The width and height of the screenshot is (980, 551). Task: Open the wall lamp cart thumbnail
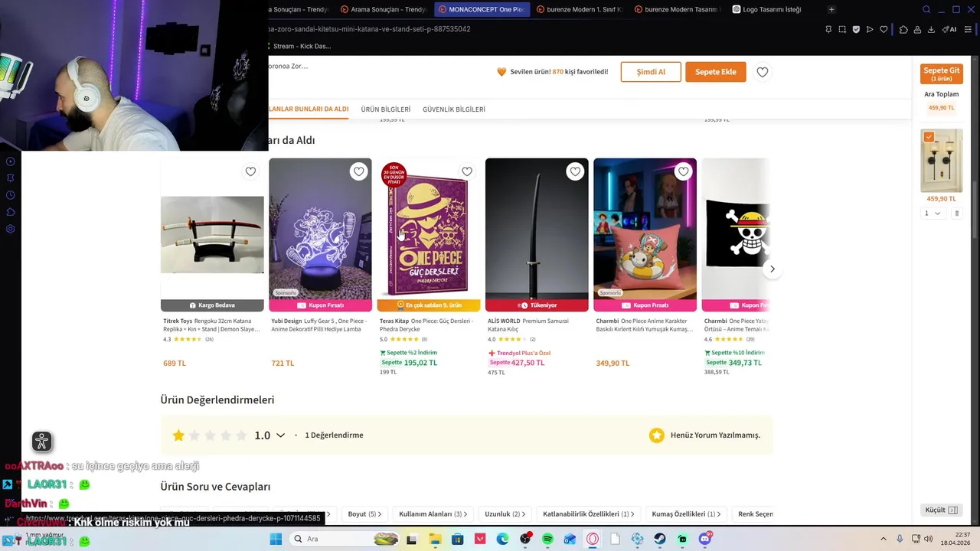[942, 161]
